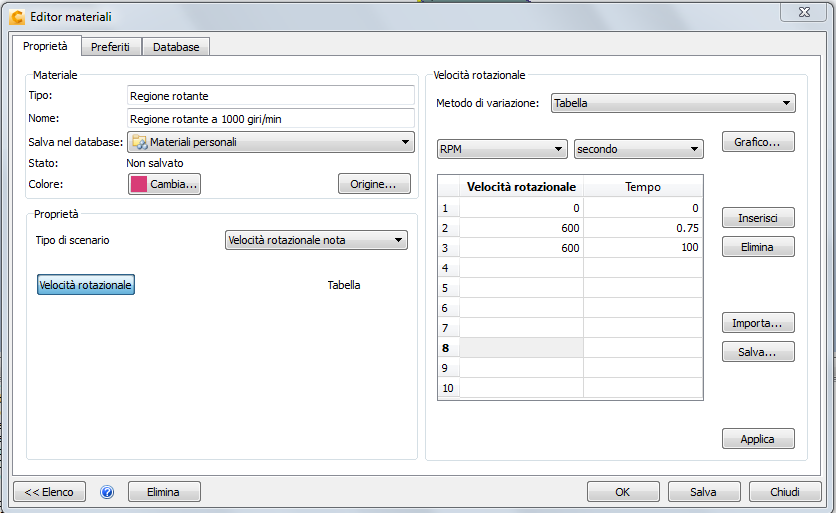Image resolution: width=836 pixels, height=513 pixels.
Task: Select the Velocità rotazionale property button
Action: click(x=86, y=285)
